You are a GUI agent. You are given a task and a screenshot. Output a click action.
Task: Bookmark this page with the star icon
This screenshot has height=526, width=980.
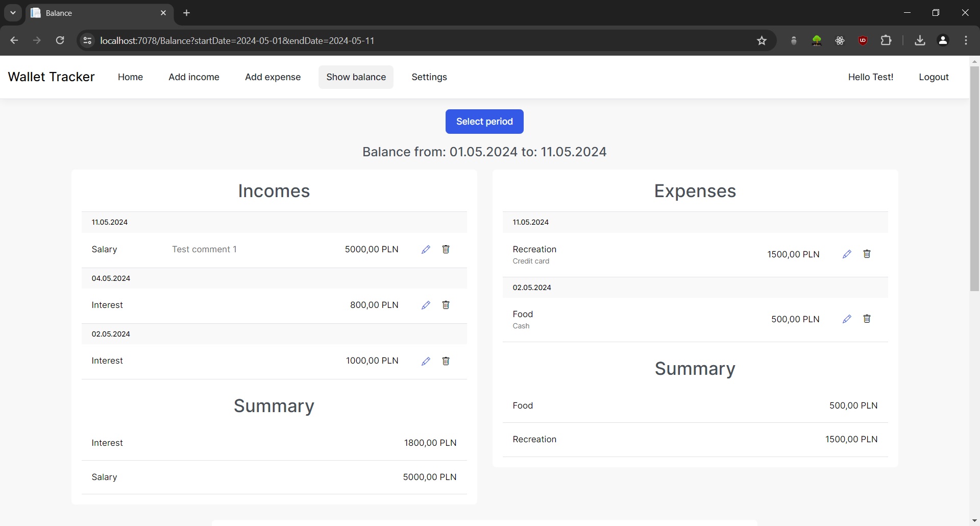pos(762,41)
